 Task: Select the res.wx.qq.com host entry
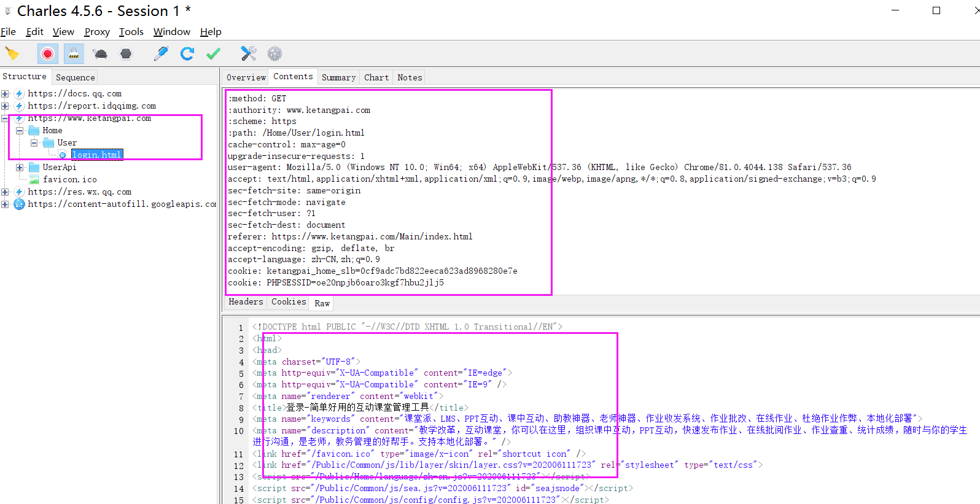pyautogui.click(x=79, y=192)
